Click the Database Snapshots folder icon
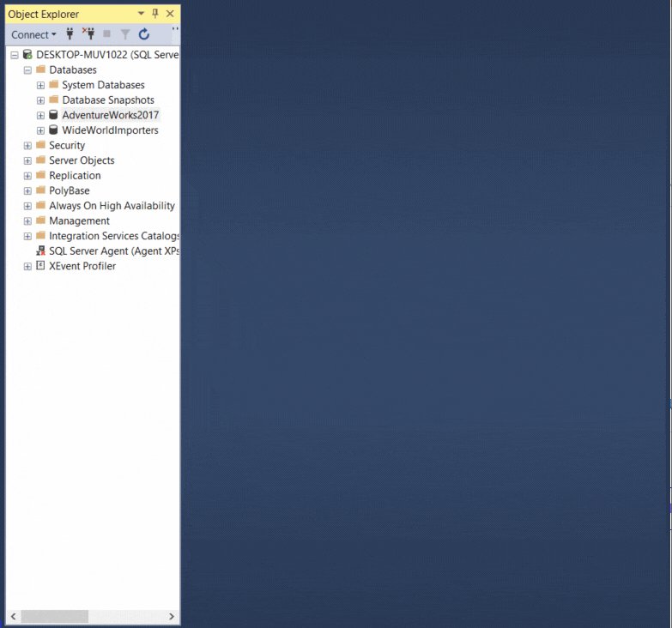Image resolution: width=672 pixels, height=628 pixels. tap(53, 100)
